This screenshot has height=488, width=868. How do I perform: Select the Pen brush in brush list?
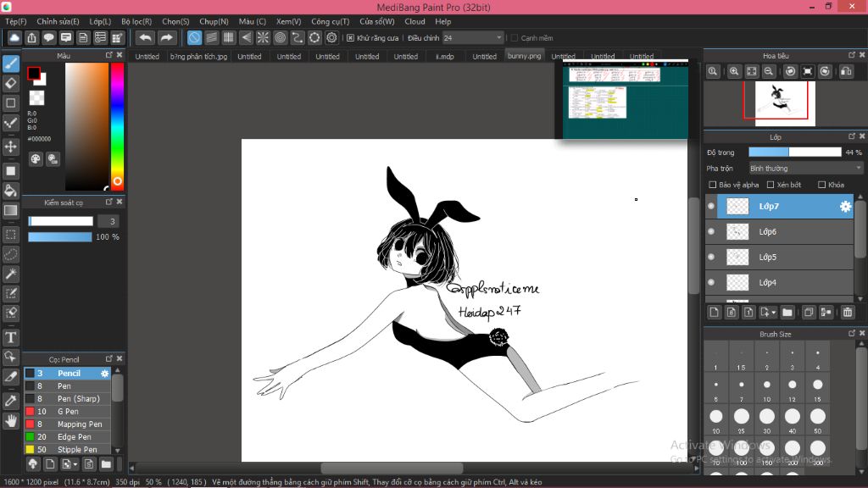(x=68, y=386)
